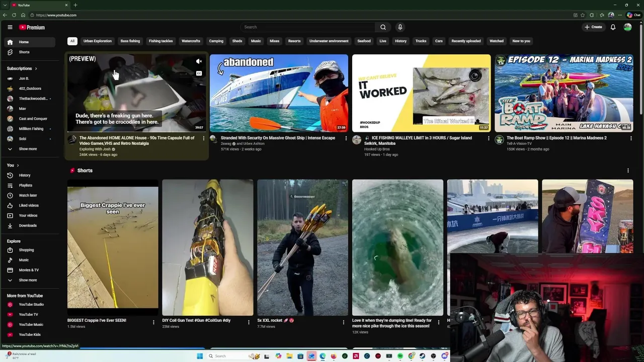644x362 pixels.
Task: Toggle closed captions on the preview video
Action: (x=199, y=73)
